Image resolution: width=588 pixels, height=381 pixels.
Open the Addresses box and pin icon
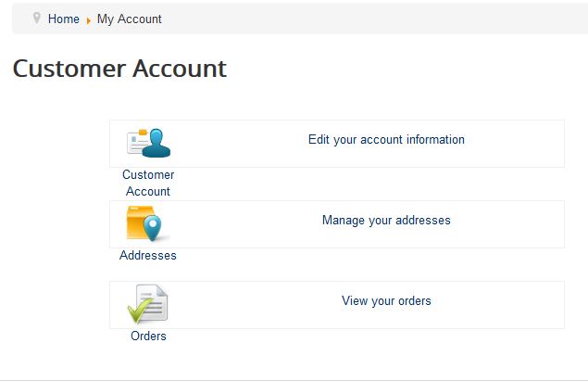(148, 223)
